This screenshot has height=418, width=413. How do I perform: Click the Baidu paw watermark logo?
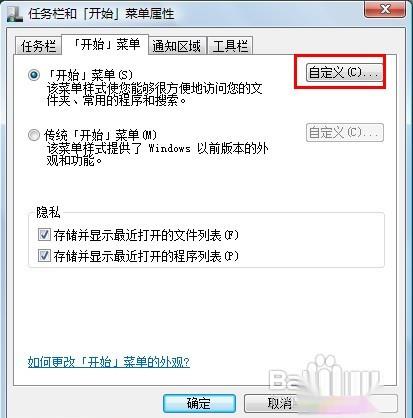point(325,375)
